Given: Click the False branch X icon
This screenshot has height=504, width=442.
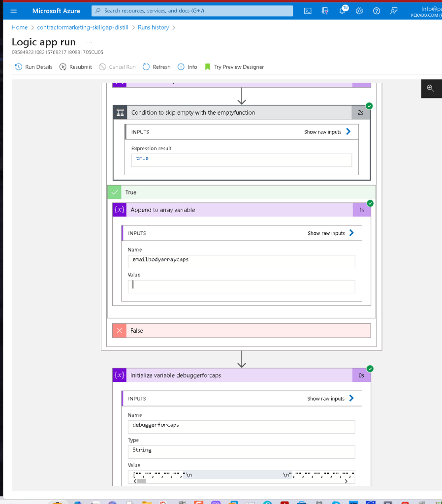Looking at the screenshot, I should pyautogui.click(x=119, y=330).
